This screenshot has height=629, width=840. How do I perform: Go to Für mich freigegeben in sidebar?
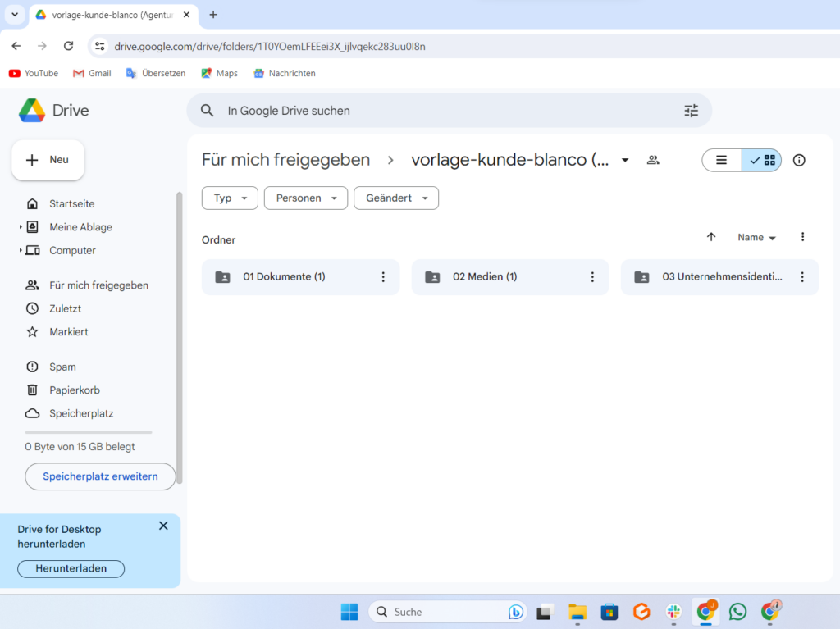click(98, 285)
